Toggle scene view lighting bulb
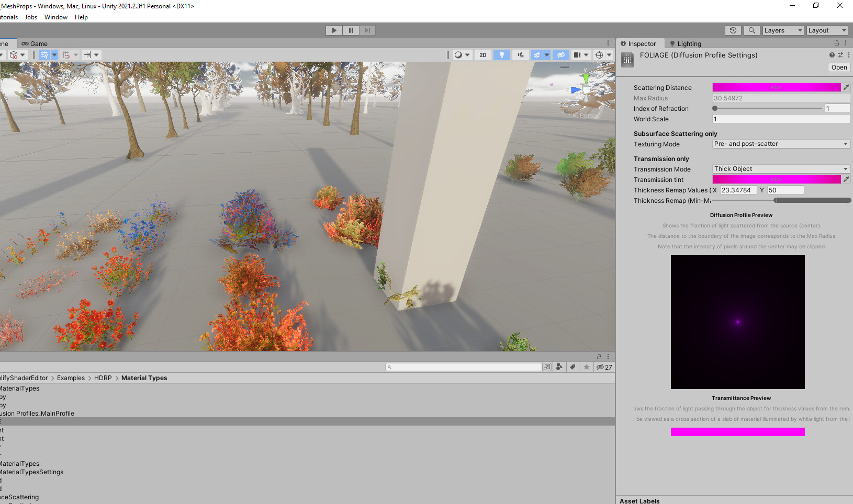The height and width of the screenshot is (504, 853). 501,54
